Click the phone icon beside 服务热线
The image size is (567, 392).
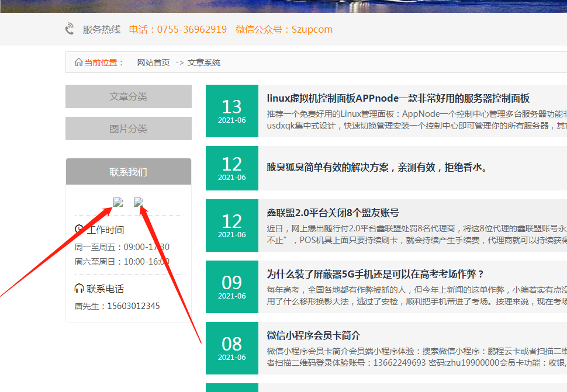[x=70, y=29]
